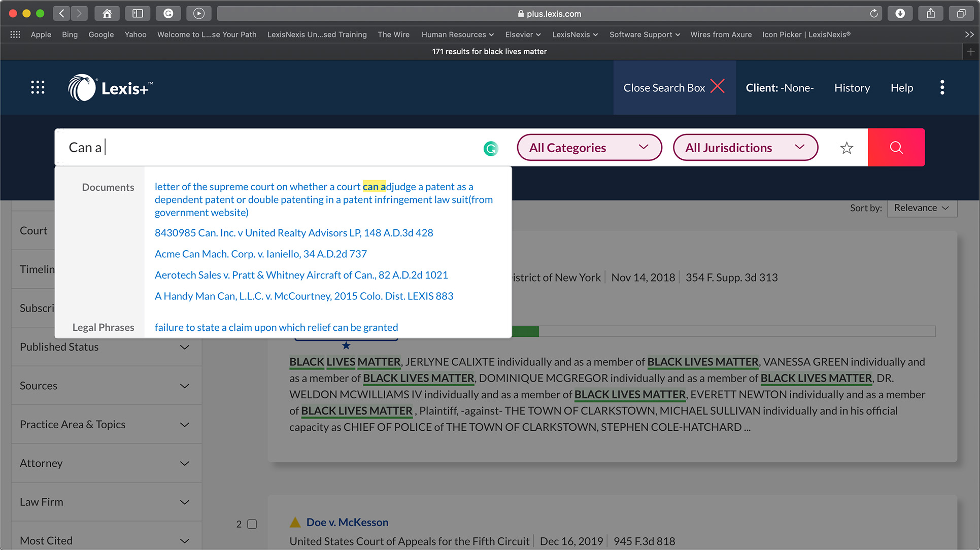
Task: Click the yellow triangle Shepard's signal
Action: click(x=295, y=522)
